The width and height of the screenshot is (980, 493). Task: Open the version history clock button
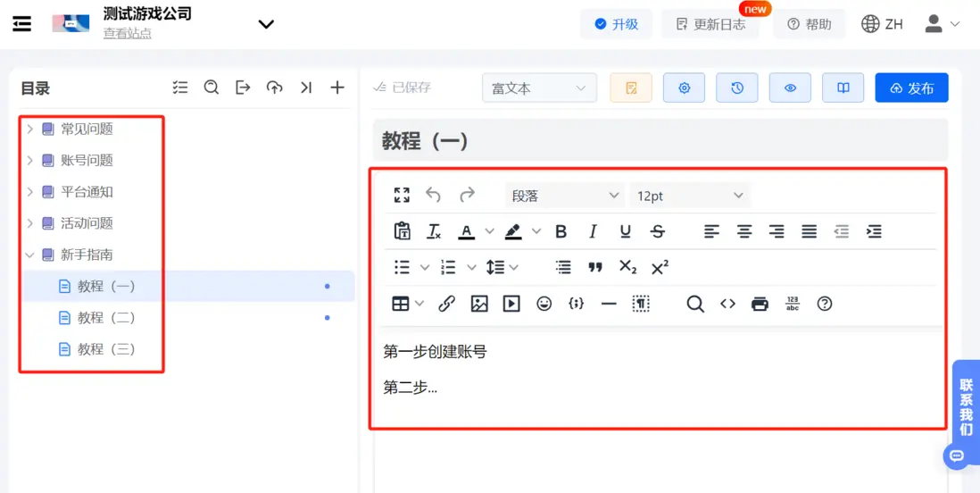coord(737,88)
